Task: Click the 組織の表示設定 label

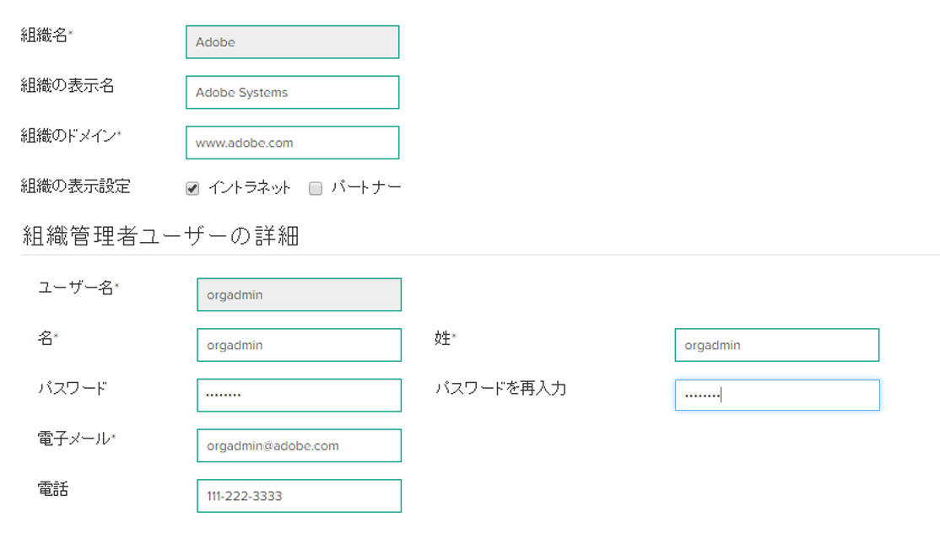Action: (76, 186)
